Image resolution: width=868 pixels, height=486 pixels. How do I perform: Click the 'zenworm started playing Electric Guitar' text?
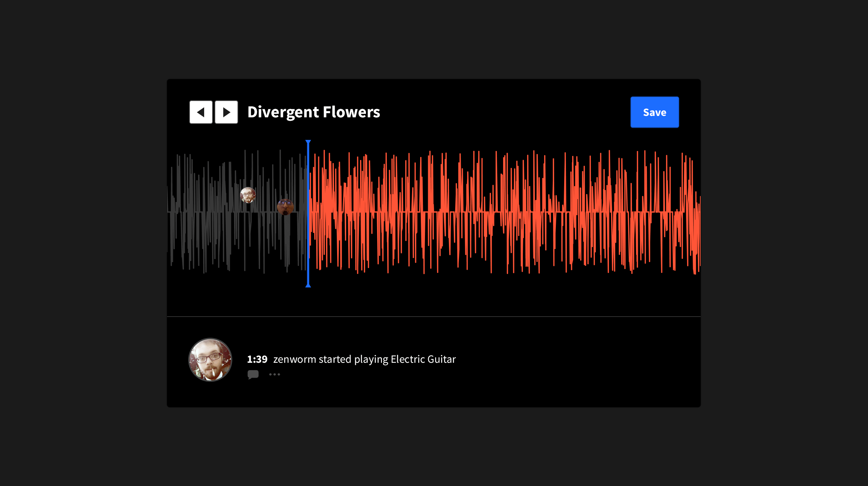[364, 359]
